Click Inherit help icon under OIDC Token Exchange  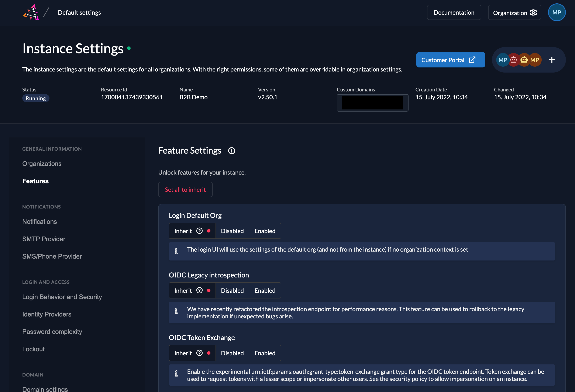[199, 353]
